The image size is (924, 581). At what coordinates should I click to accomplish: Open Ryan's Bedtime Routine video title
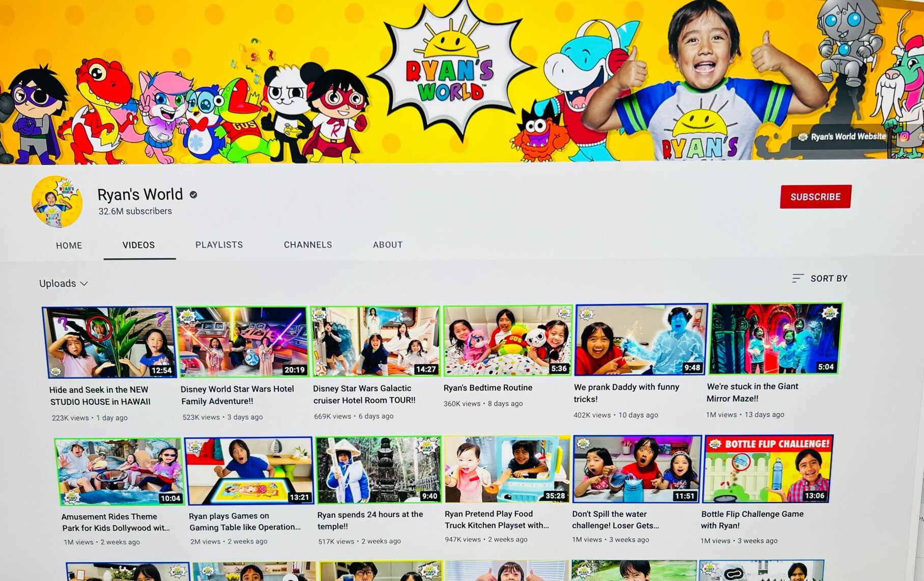click(487, 388)
